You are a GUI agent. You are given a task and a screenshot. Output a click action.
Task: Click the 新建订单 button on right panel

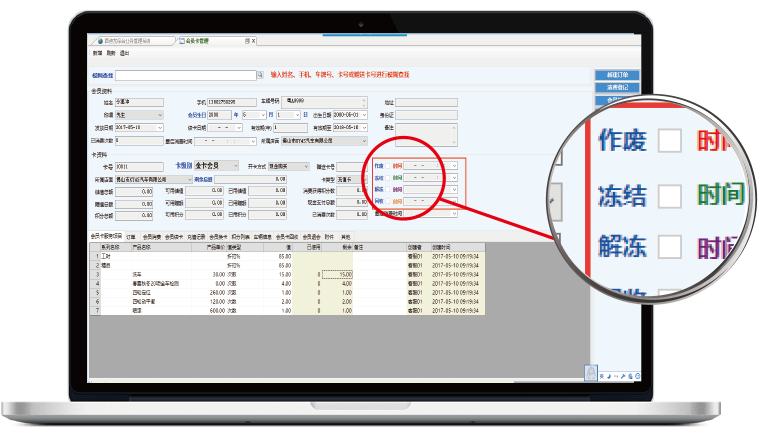click(616, 75)
